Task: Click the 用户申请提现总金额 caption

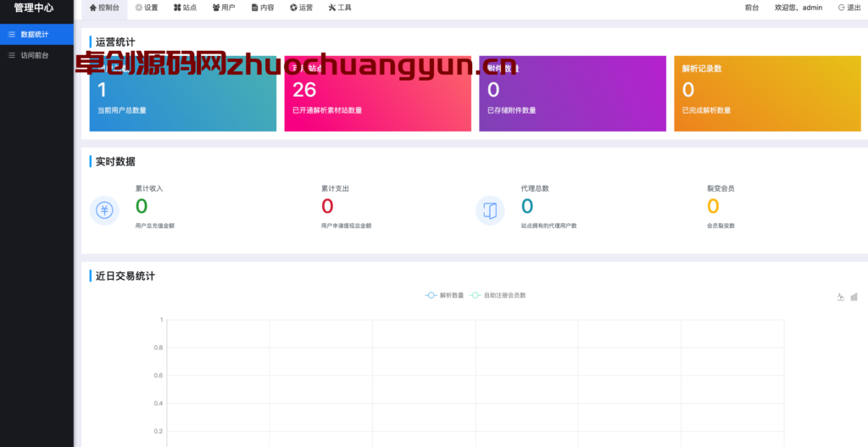Action: pos(346,226)
